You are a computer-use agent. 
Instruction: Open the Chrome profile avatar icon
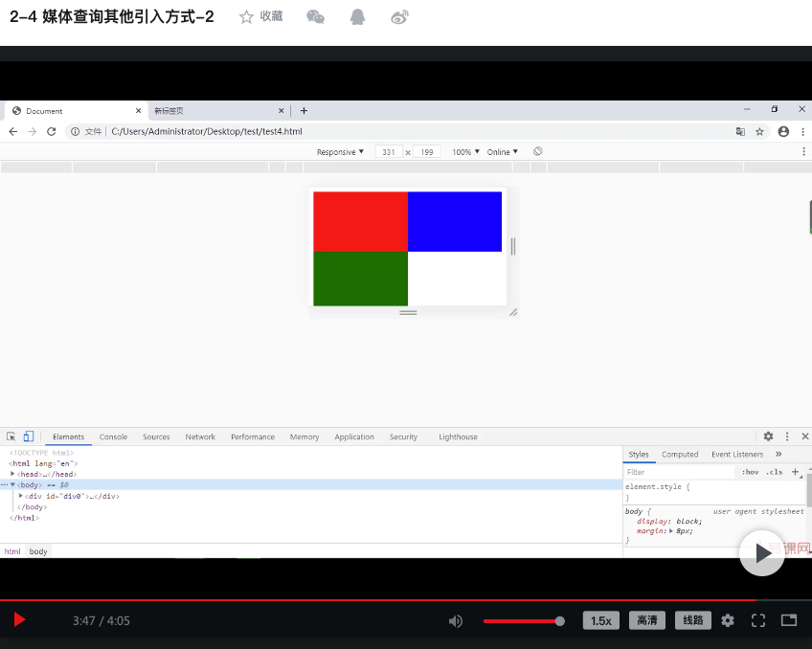[783, 131]
